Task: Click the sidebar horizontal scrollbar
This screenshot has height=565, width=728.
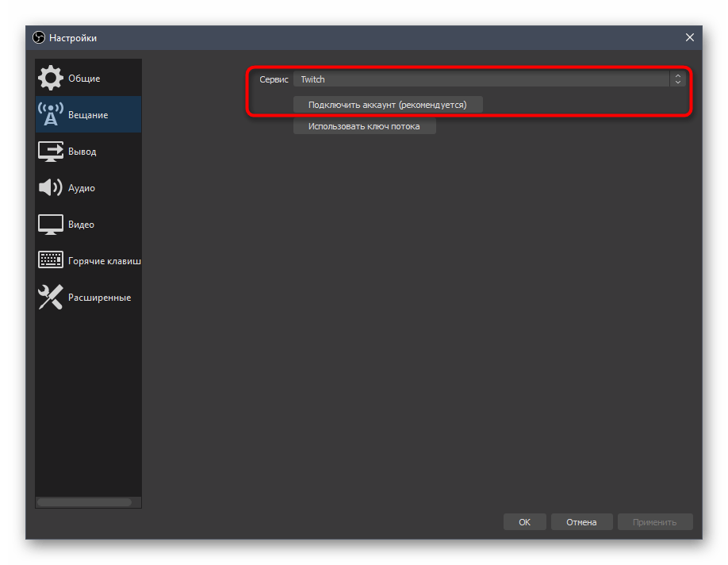Action: 85,502
